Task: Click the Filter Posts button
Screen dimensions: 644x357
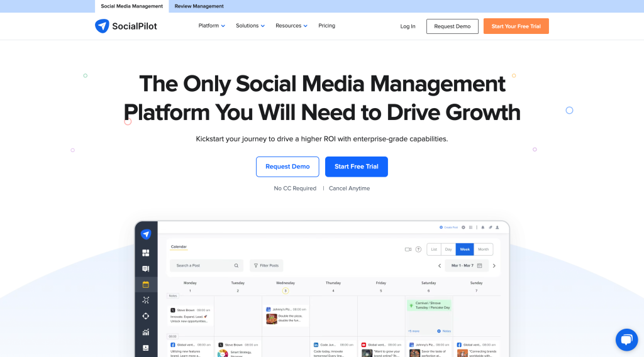Action: [x=267, y=265]
